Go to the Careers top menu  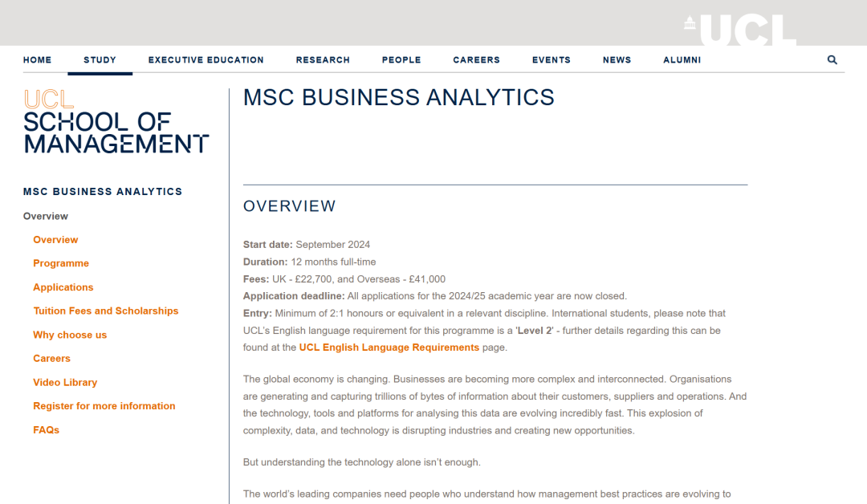tap(477, 59)
